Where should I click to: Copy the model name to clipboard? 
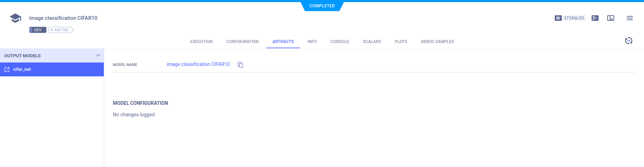coord(240,65)
